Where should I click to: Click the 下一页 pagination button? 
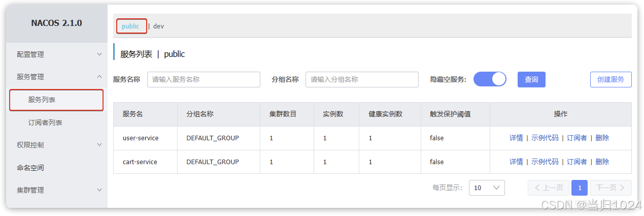tap(611, 188)
